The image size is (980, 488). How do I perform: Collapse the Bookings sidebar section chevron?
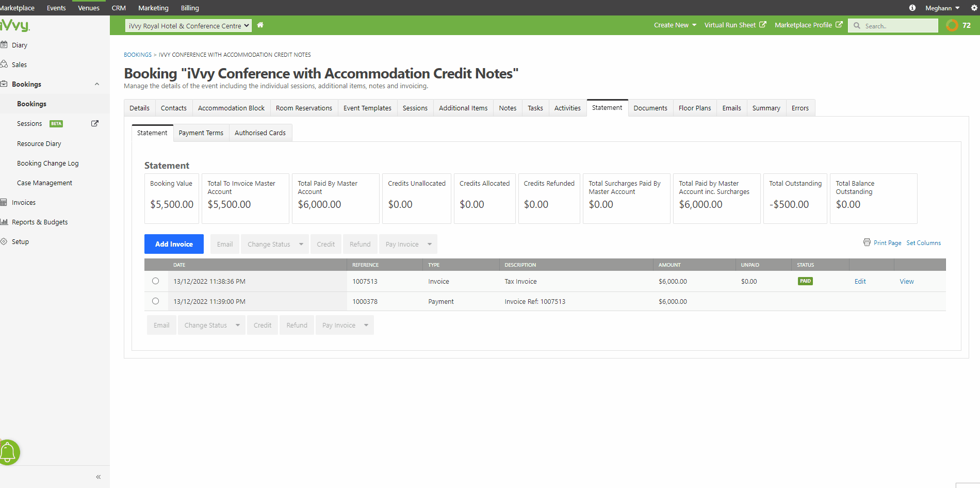coord(97,84)
